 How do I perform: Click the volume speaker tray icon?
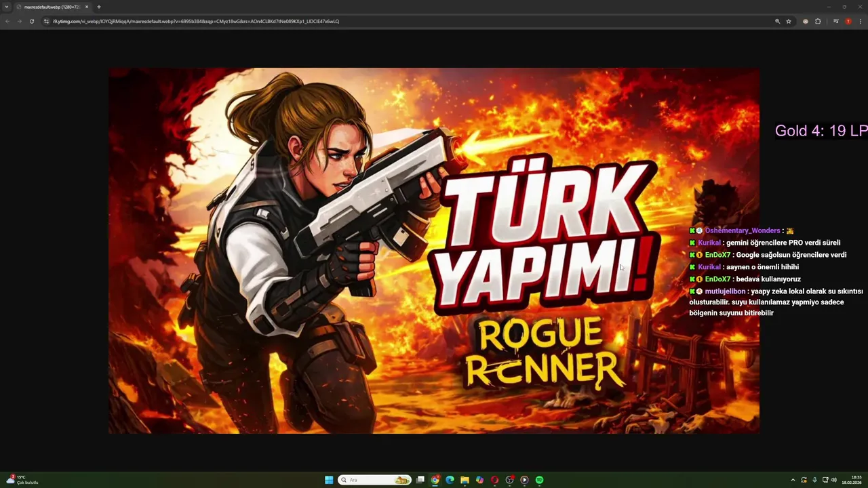point(833,480)
